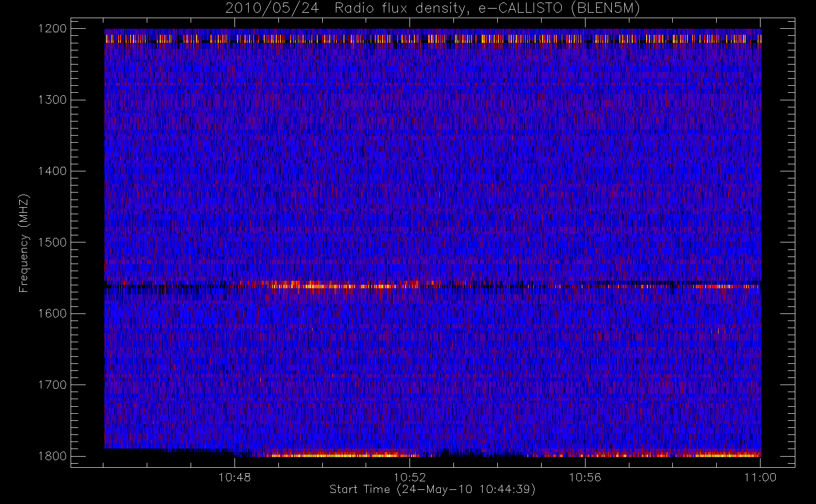
Task: Click the yellow interference stripe near 1210 MHz
Action: tap(433, 38)
